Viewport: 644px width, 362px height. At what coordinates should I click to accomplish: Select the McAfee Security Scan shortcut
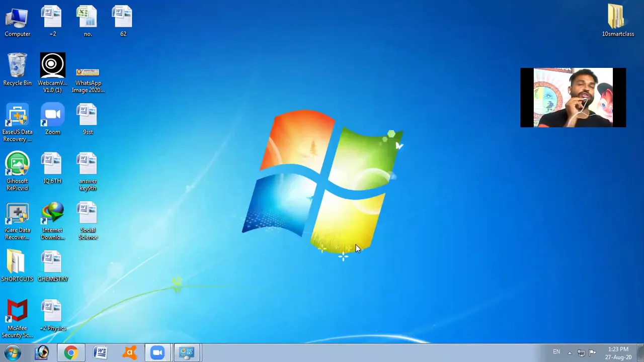click(17, 319)
